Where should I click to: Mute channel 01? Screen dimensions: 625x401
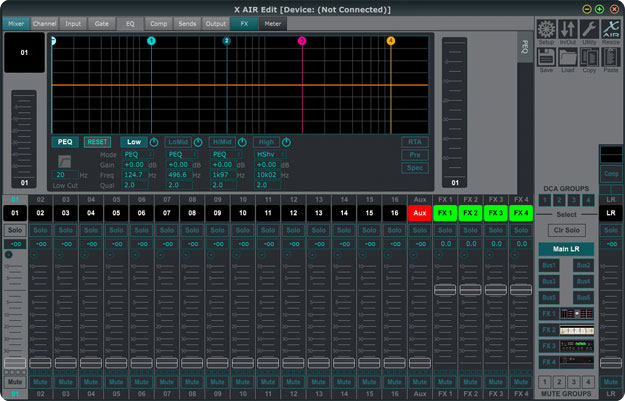(15, 382)
